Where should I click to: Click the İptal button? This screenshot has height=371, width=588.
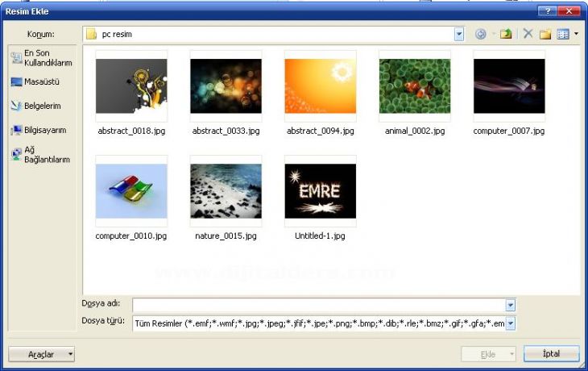coord(551,354)
